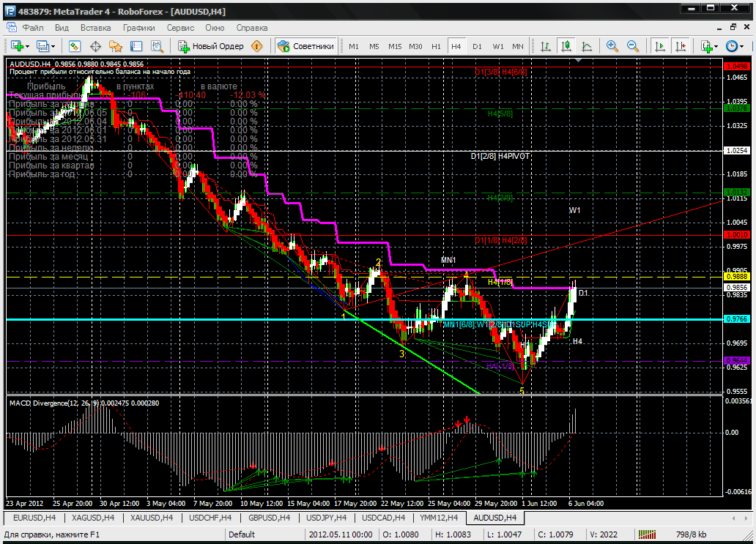Switch to the USDJPY,H4 tab

coord(327,518)
